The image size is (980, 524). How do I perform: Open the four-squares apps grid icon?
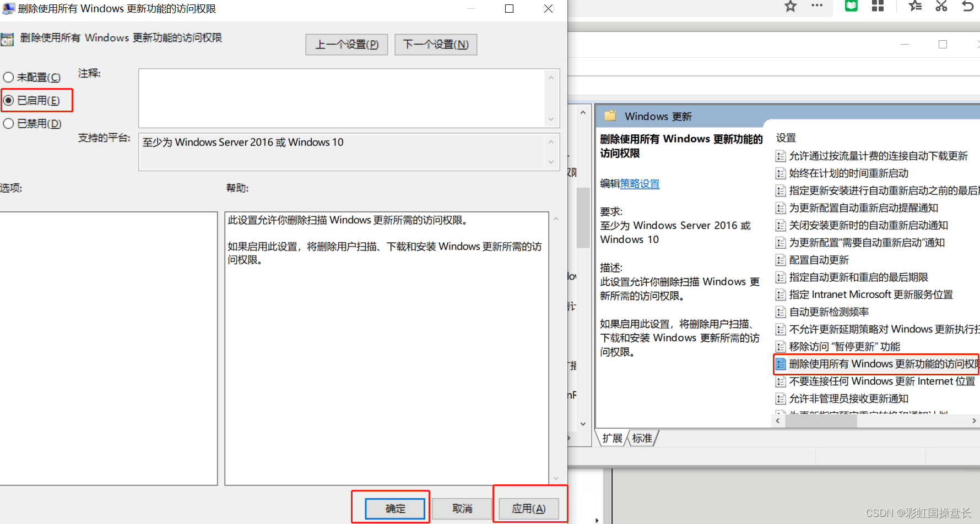point(878,6)
